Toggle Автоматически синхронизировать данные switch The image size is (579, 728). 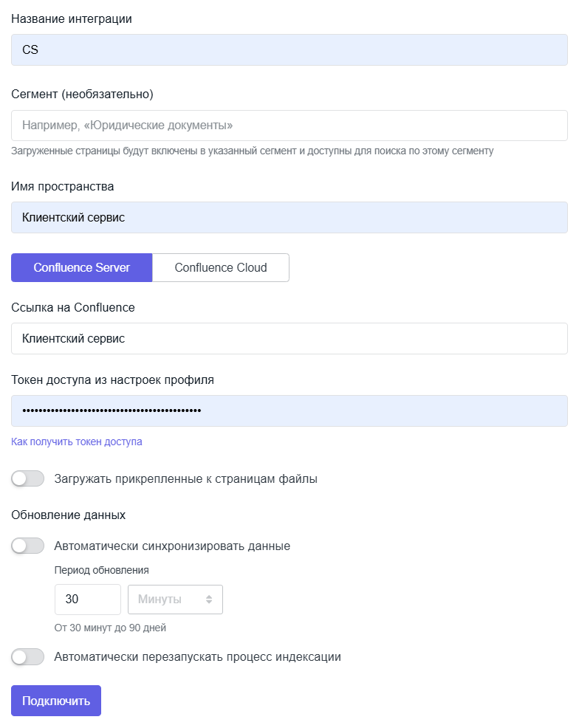click(x=28, y=546)
